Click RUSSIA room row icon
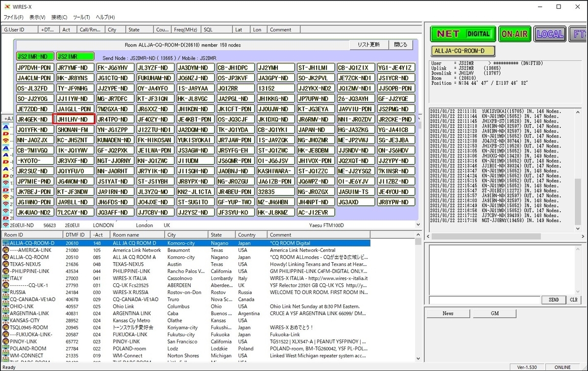588x371 pixels. coord(5,292)
